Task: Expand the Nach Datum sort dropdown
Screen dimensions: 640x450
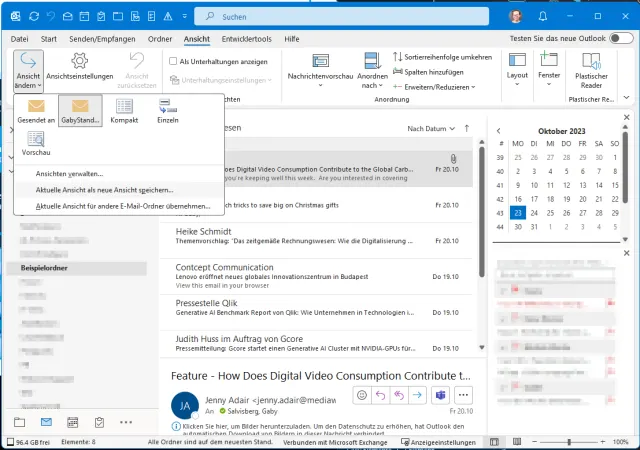Action: tap(431, 129)
